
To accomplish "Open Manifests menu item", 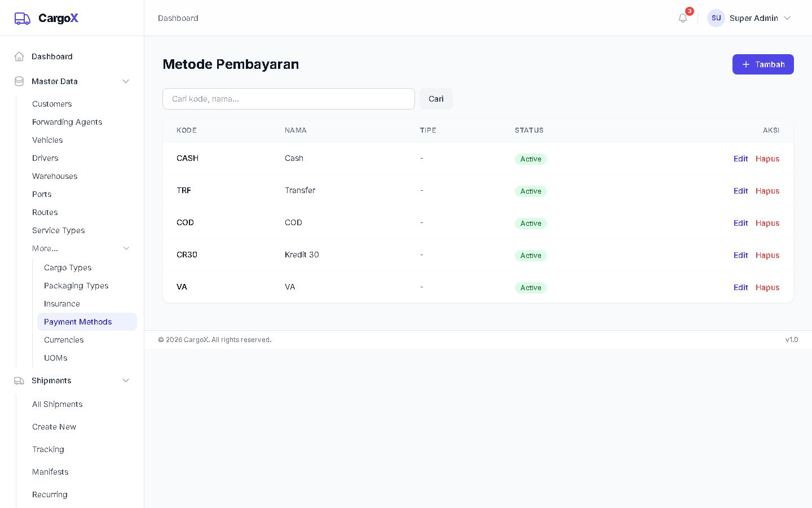I will (x=50, y=472).
